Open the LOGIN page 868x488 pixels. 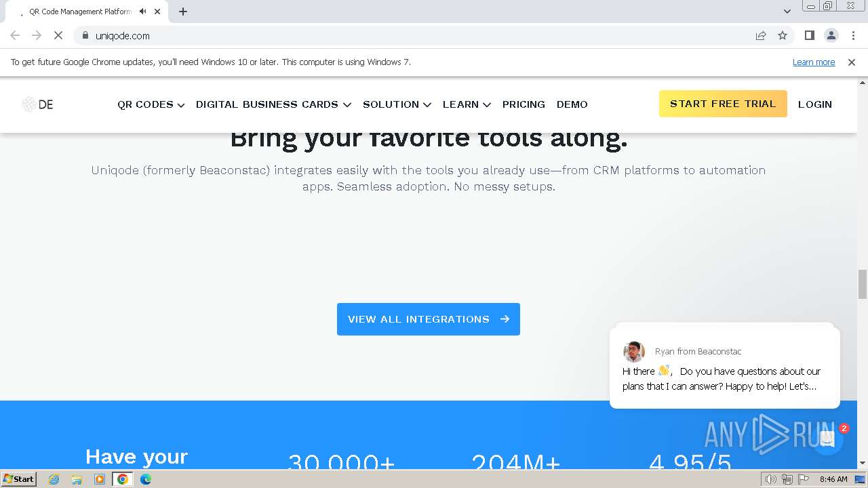click(x=815, y=104)
